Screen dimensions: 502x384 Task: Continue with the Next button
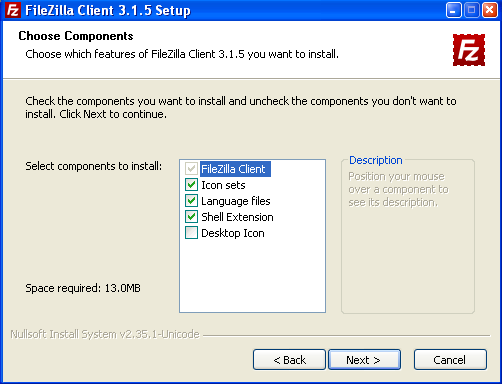(364, 360)
